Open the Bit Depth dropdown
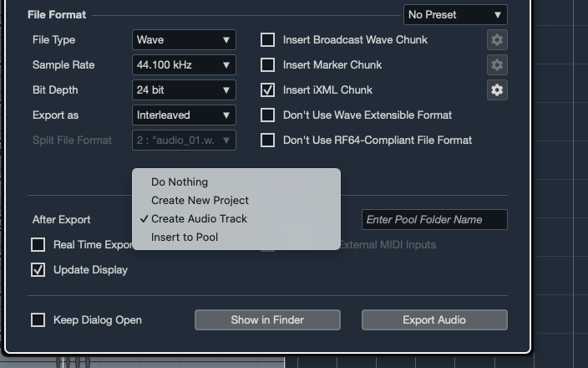This screenshot has width=588, height=368. (x=184, y=89)
